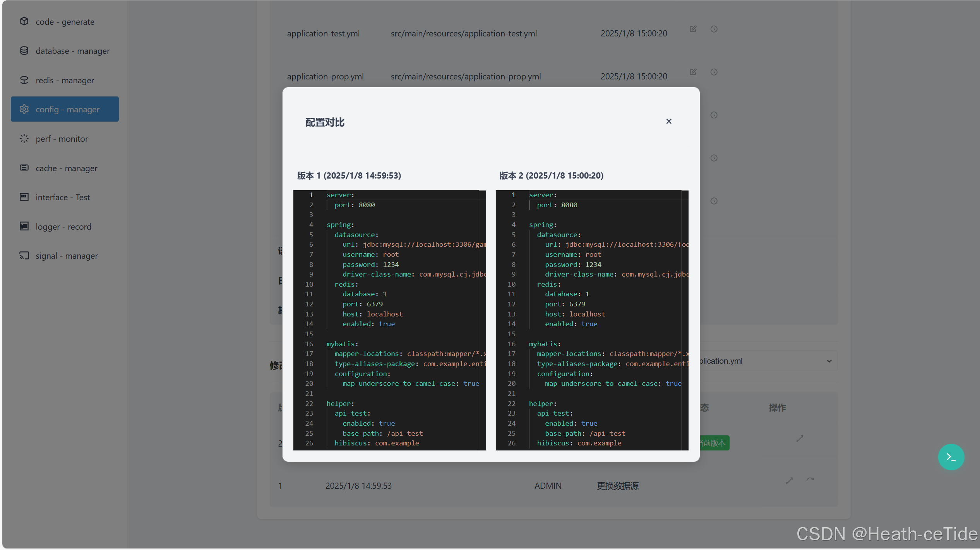Open cache - manager menu item
The width and height of the screenshot is (980, 550).
pyautogui.click(x=66, y=168)
